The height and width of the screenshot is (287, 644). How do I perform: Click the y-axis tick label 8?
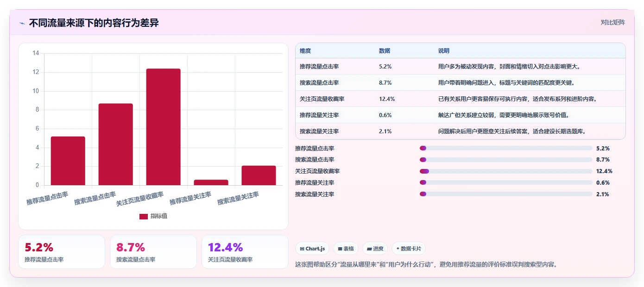tap(38, 110)
